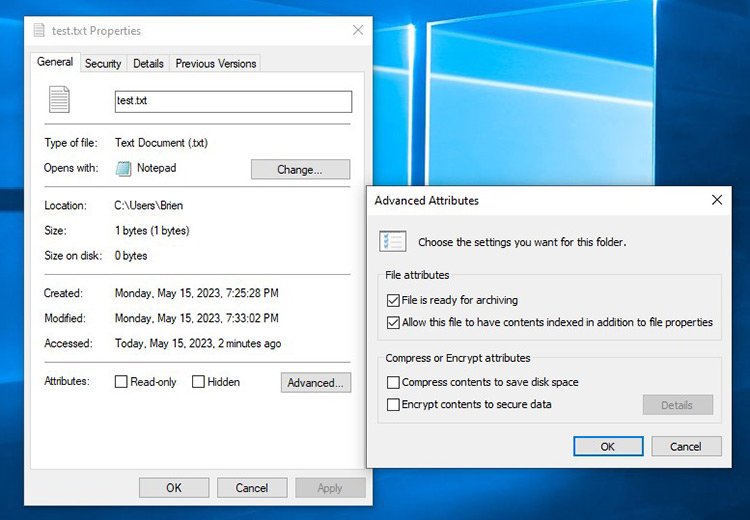Confirm Advanced Attributes with OK
Viewport: 750px width, 520px height.
click(607, 446)
